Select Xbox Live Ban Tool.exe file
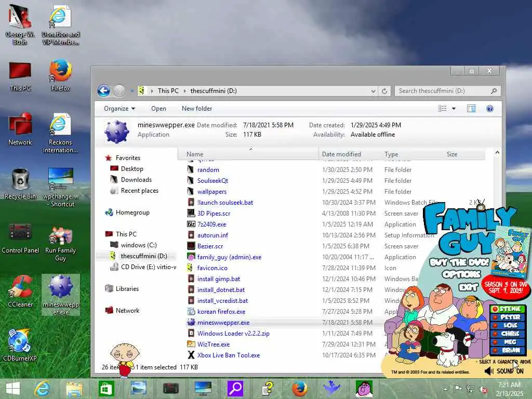 [229, 355]
